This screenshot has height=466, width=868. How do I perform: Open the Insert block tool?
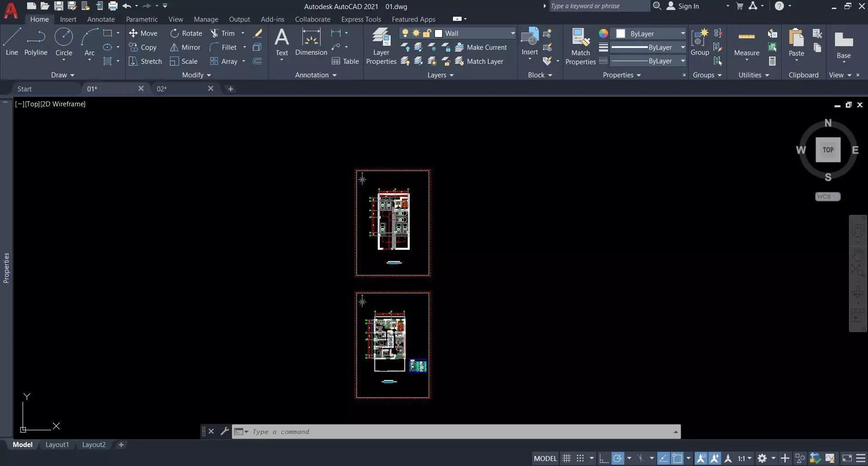coord(529,42)
